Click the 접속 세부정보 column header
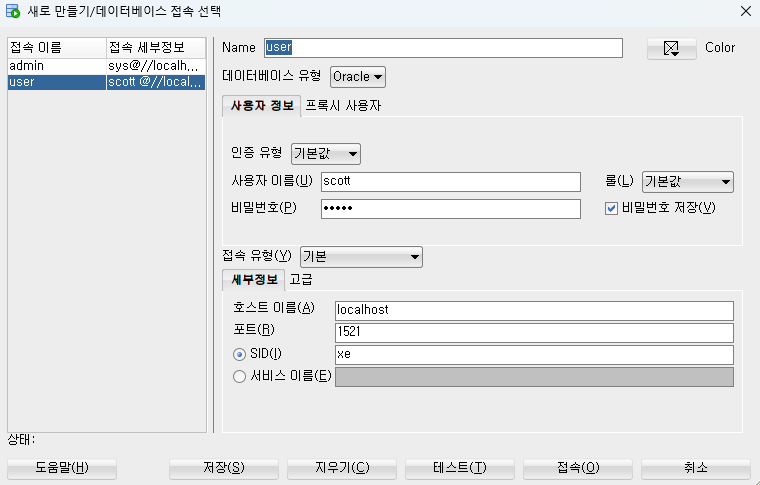Image resolution: width=760 pixels, height=485 pixels. pyautogui.click(x=156, y=48)
